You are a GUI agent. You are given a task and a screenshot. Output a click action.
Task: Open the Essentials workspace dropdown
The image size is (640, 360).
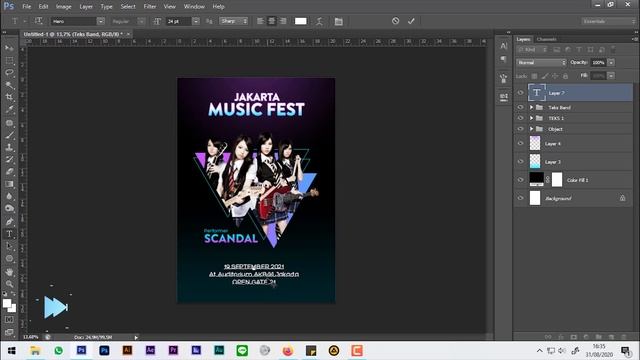608,21
